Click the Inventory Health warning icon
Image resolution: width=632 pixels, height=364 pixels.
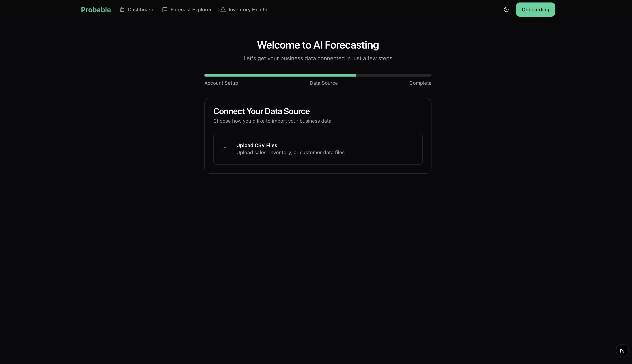pyautogui.click(x=223, y=10)
